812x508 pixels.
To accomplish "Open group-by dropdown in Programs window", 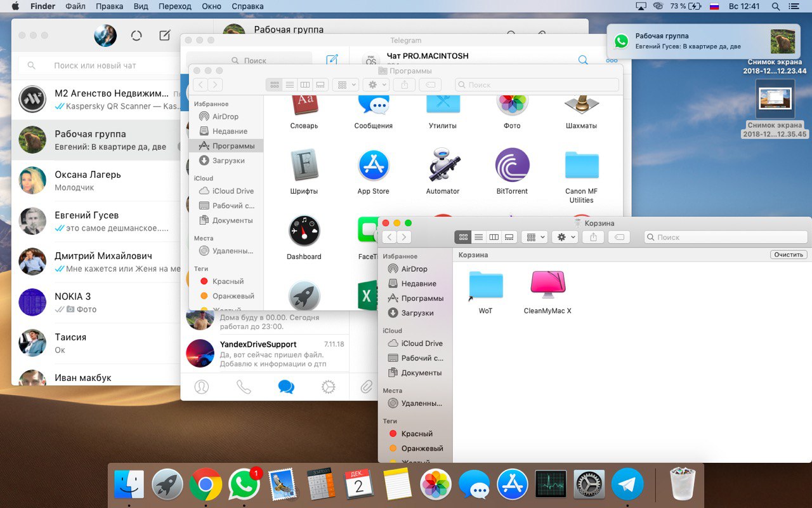I will (346, 84).
